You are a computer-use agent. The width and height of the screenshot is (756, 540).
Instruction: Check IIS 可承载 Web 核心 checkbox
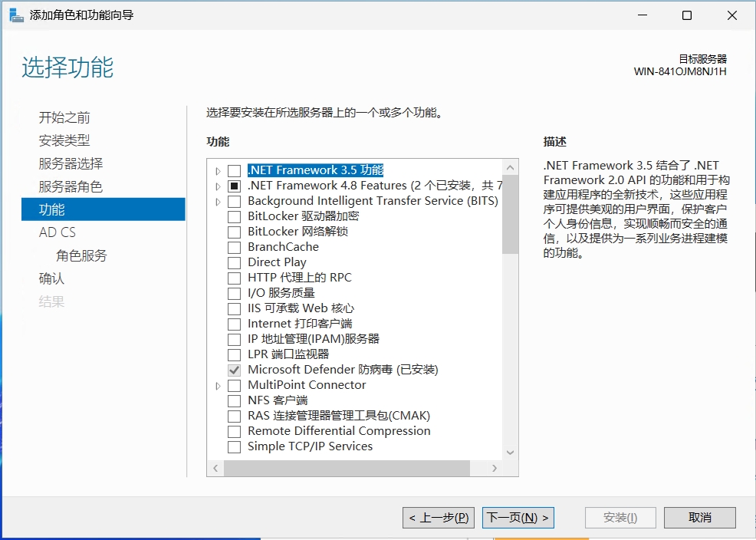(x=234, y=309)
